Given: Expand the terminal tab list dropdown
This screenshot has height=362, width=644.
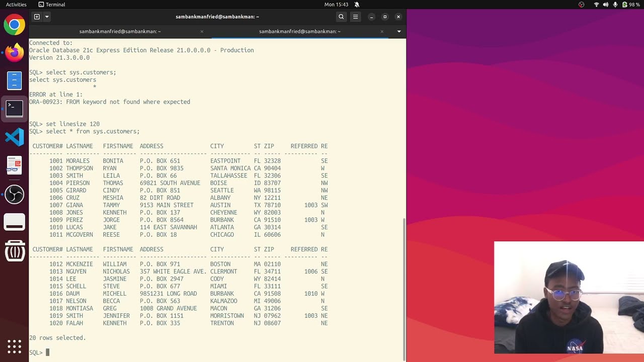Looking at the screenshot, I should 399,31.
